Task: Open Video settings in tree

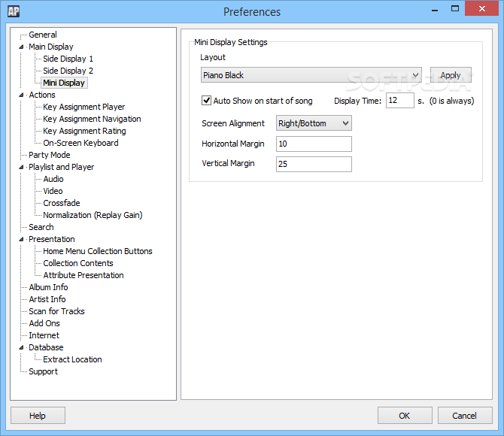Action: coord(53,191)
